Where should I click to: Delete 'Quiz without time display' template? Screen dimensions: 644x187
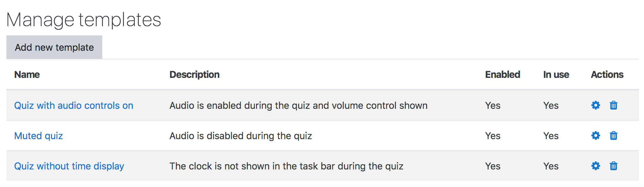[613, 166]
